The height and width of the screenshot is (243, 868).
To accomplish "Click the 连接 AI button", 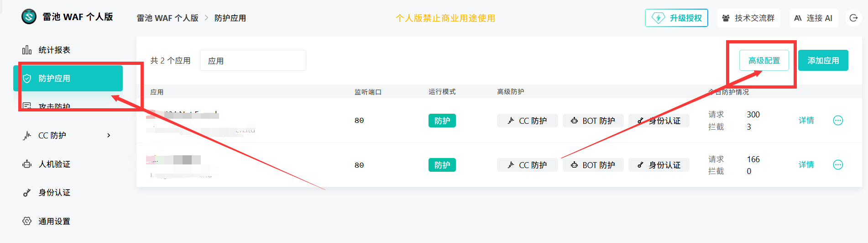I will [x=814, y=18].
